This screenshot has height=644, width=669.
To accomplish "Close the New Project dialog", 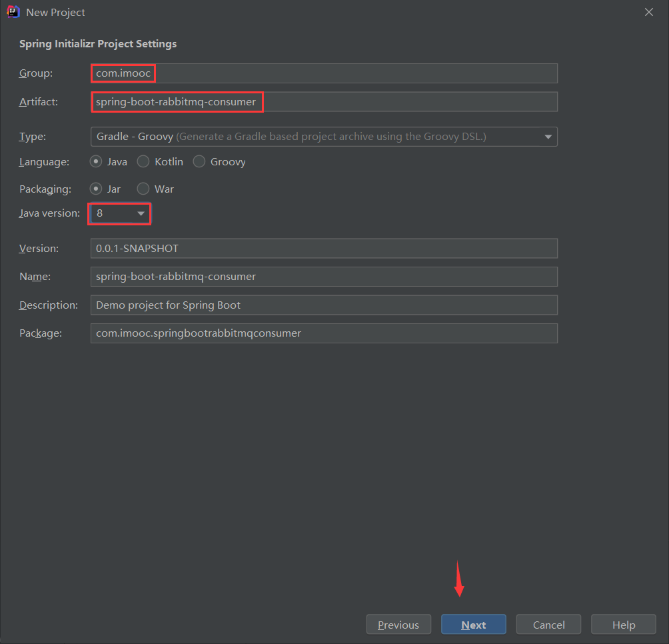I will [x=648, y=12].
